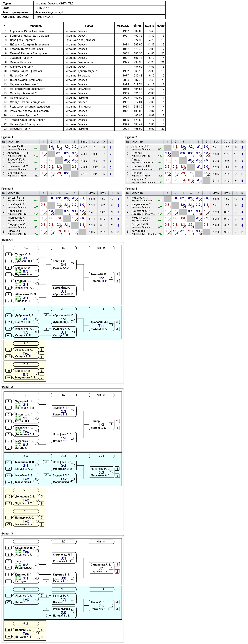The width and height of the screenshot is (248, 644).
Task: Click the place 1 badge of Финал-1 final
Action: click(117, 274)
